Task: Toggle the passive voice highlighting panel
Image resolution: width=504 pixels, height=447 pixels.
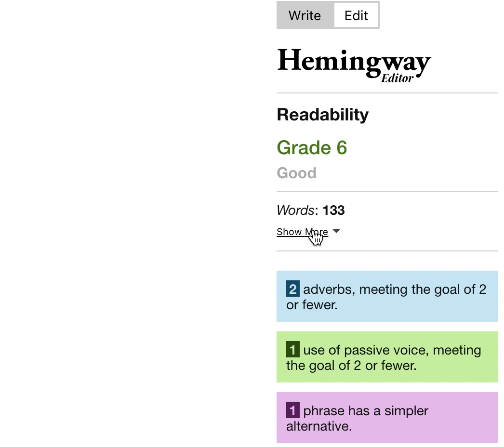Action: tap(387, 356)
